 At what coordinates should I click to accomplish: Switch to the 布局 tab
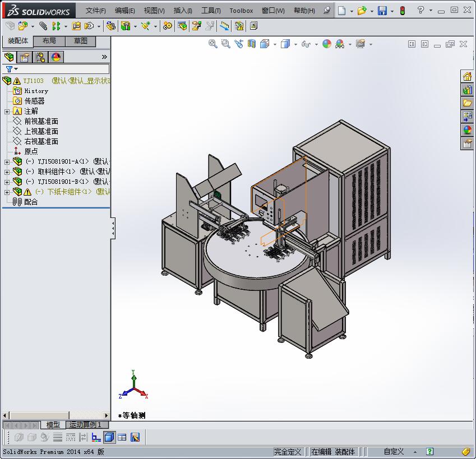(49, 41)
